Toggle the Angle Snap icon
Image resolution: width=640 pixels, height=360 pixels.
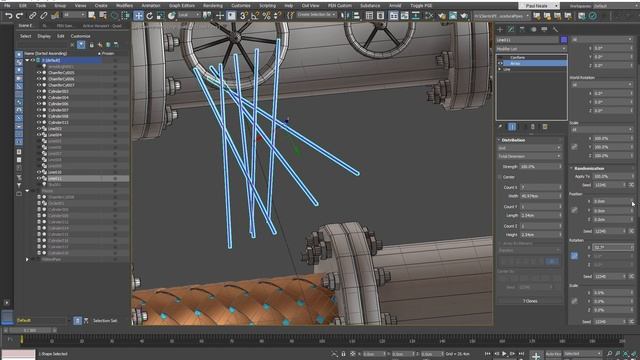(255, 16)
